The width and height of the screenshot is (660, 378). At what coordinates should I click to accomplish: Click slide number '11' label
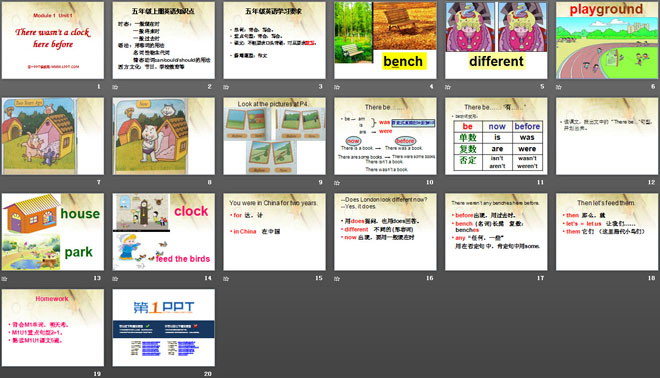click(x=540, y=182)
